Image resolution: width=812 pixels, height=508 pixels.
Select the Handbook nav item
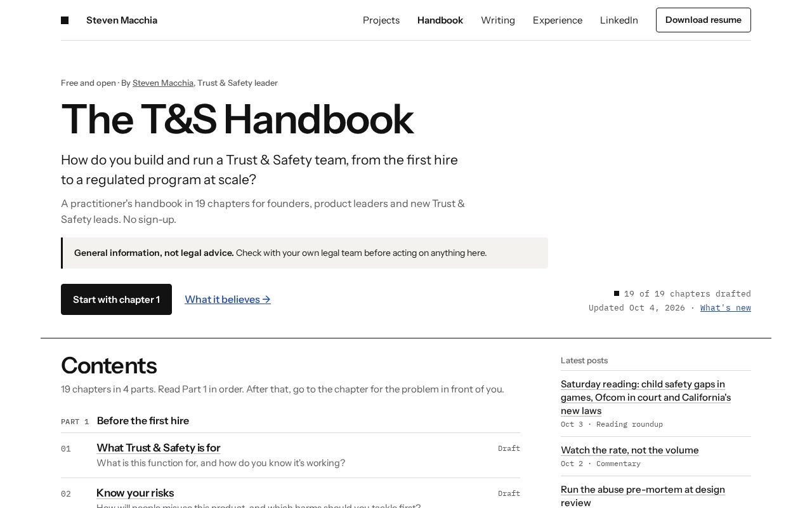point(440,20)
